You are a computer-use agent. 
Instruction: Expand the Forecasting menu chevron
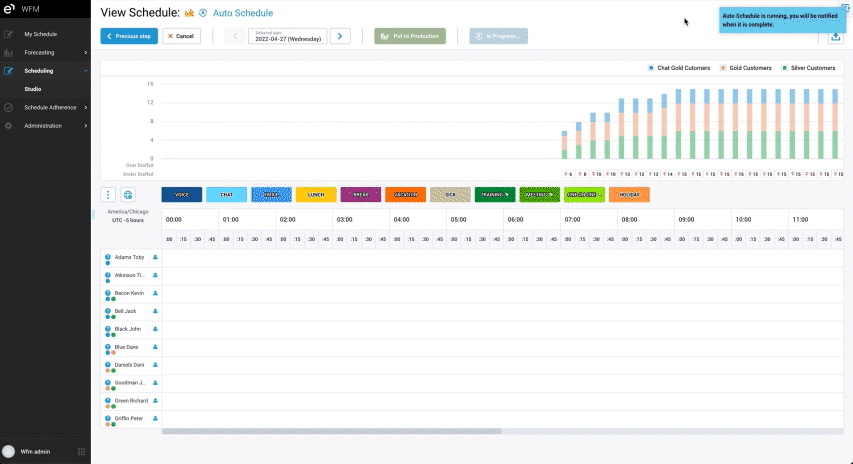[86, 52]
